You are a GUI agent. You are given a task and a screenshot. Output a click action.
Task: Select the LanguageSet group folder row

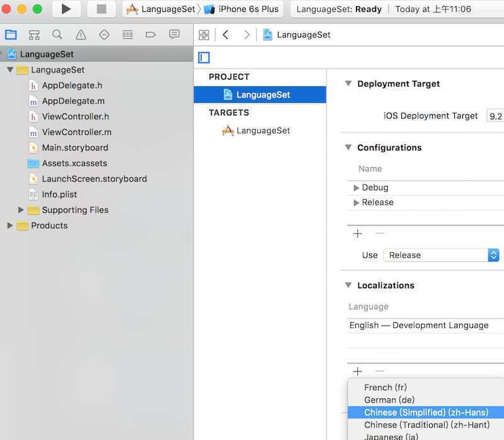pos(96,70)
